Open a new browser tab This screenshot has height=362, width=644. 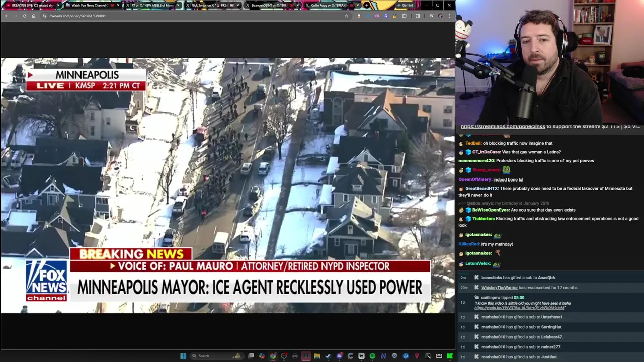pyautogui.click(x=367, y=5)
